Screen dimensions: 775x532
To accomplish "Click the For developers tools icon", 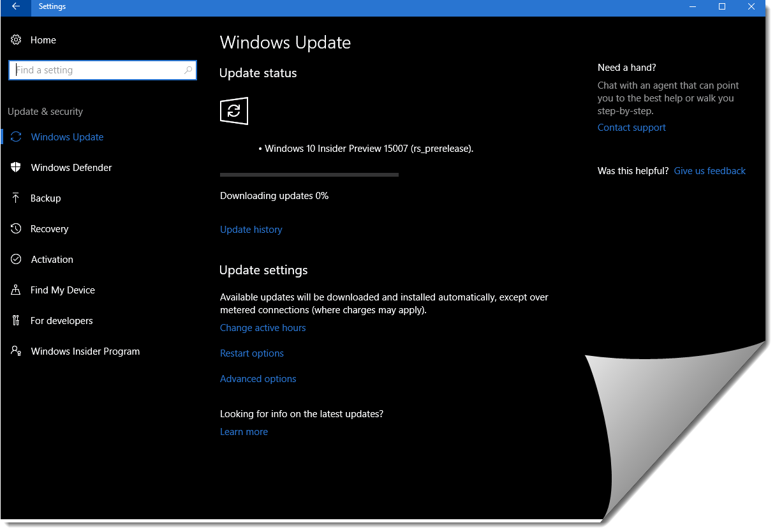I will click(16, 321).
